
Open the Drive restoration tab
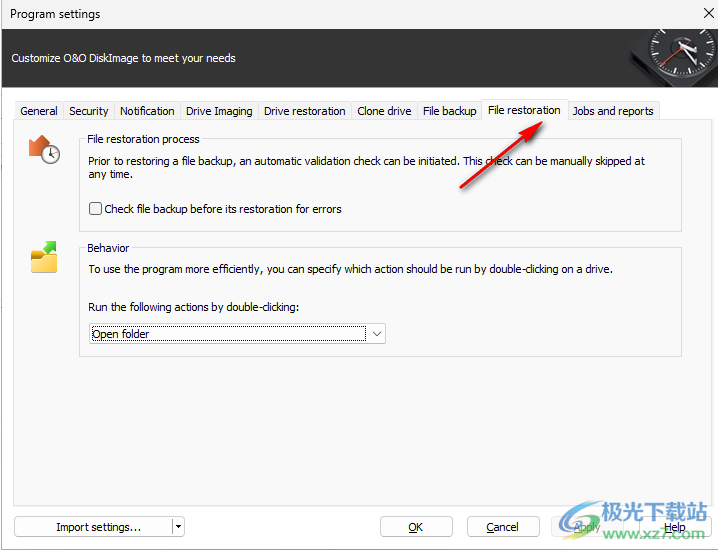pyautogui.click(x=304, y=111)
